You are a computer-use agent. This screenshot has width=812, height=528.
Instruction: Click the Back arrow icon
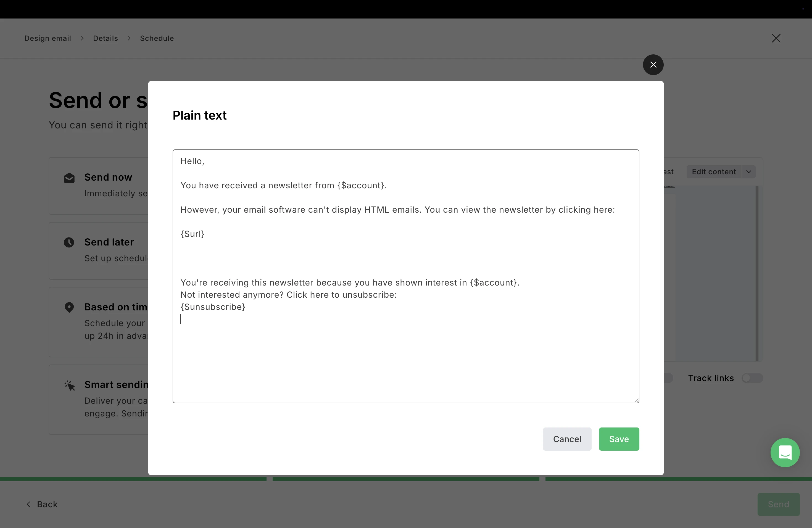tap(28, 504)
